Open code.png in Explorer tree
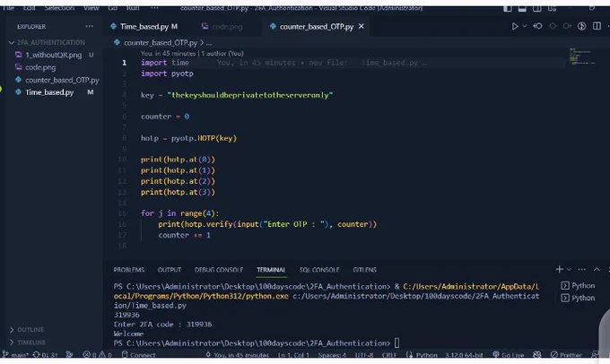610x364 pixels. point(40,67)
